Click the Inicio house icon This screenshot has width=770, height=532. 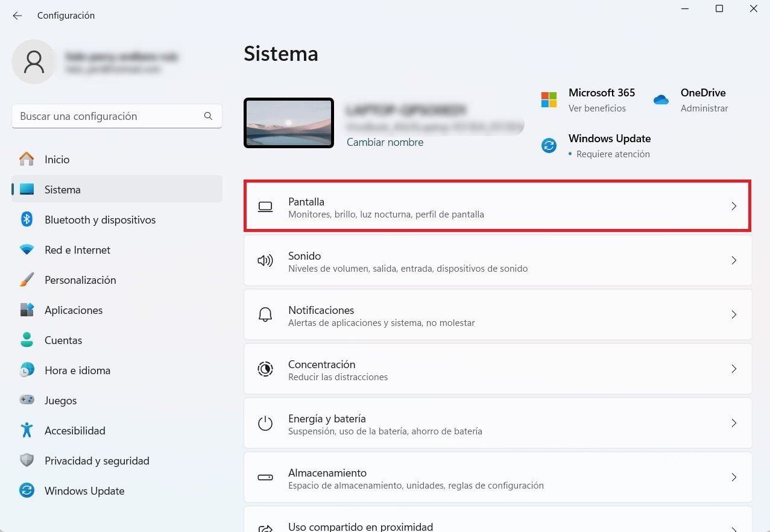pyautogui.click(x=27, y=160)
